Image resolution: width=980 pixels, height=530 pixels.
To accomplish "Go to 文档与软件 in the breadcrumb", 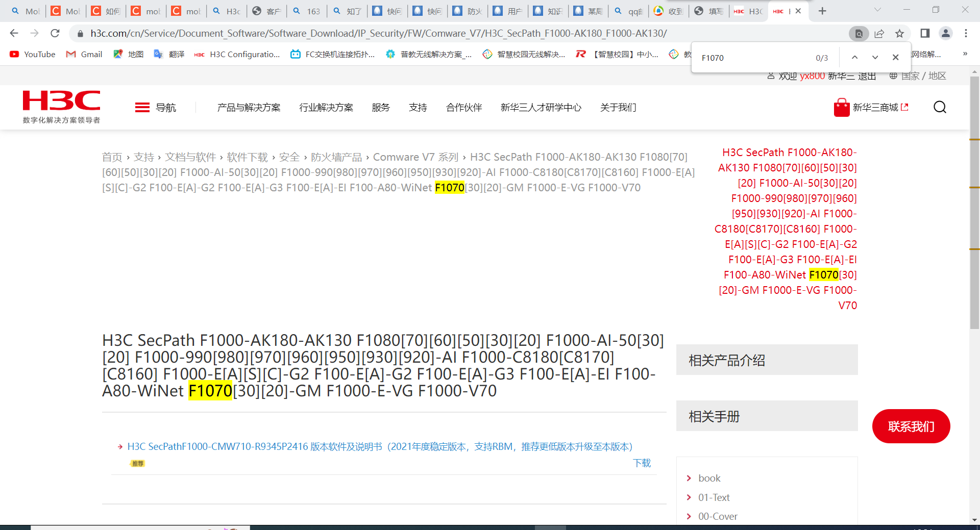I will pyautogui.click(x=190, y=157).
